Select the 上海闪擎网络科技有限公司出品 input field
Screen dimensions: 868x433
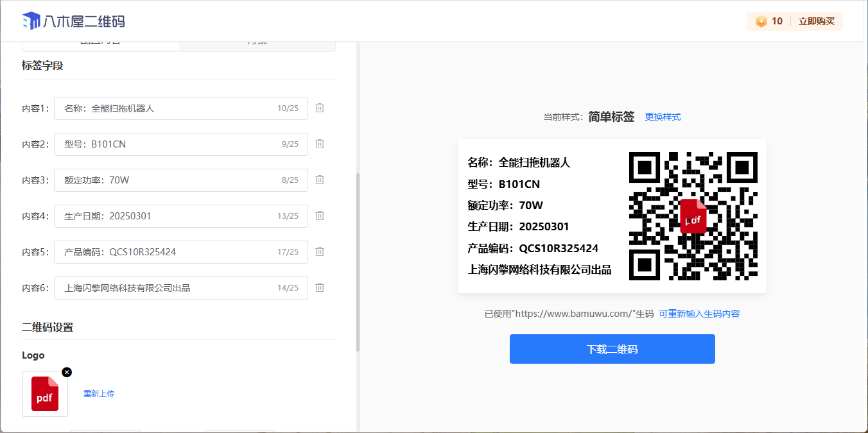coord(167,288)
